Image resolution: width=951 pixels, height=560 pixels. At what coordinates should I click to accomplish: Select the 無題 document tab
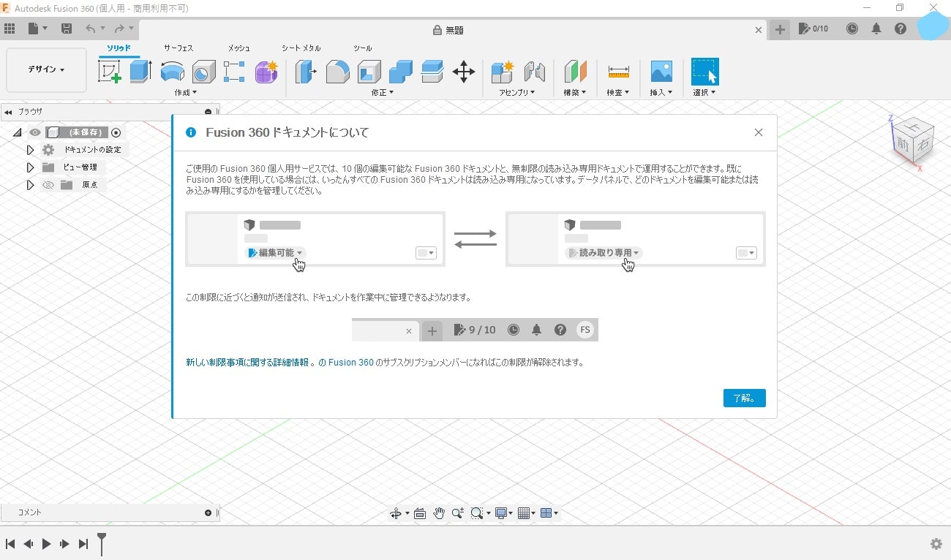point(448,30)
